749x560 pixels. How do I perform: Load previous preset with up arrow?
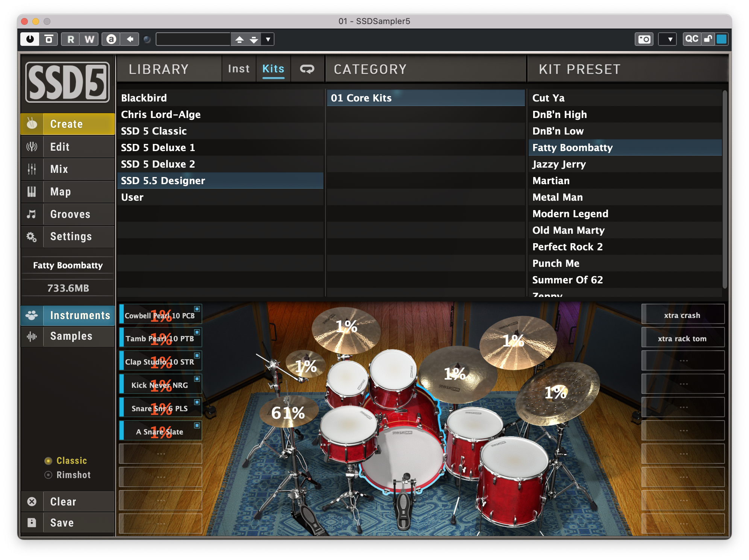(240, 39)
